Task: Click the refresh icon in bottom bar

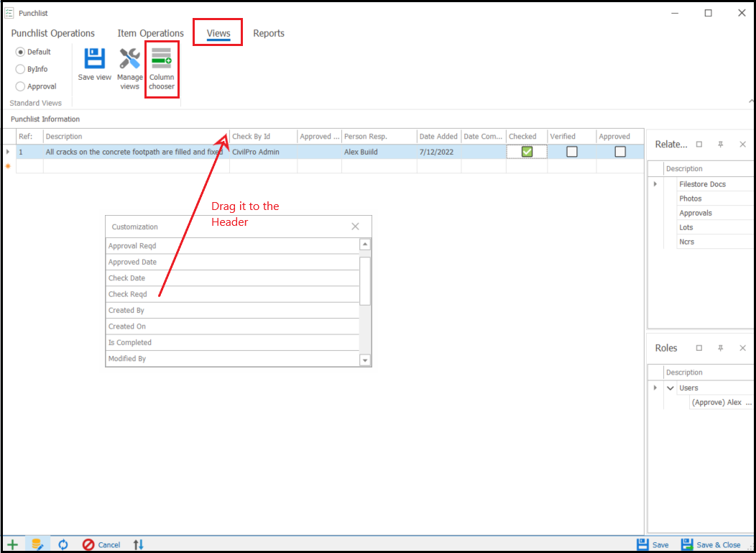Action: [63, 544]
